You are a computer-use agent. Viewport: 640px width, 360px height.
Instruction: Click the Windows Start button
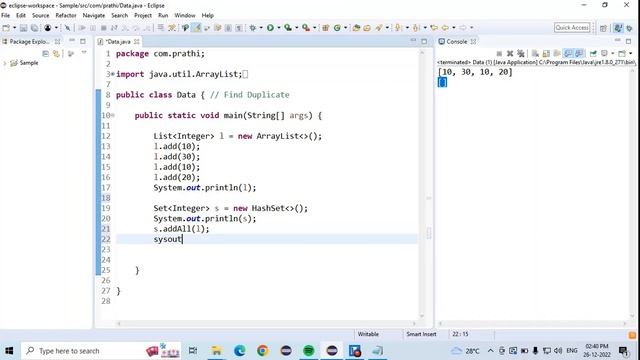coord(9,351)
